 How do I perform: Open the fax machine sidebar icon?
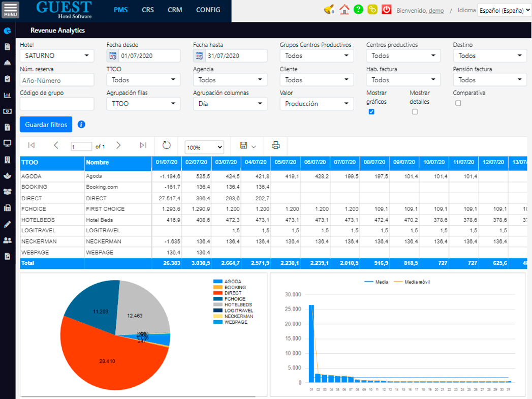click(x=7, y=208)
